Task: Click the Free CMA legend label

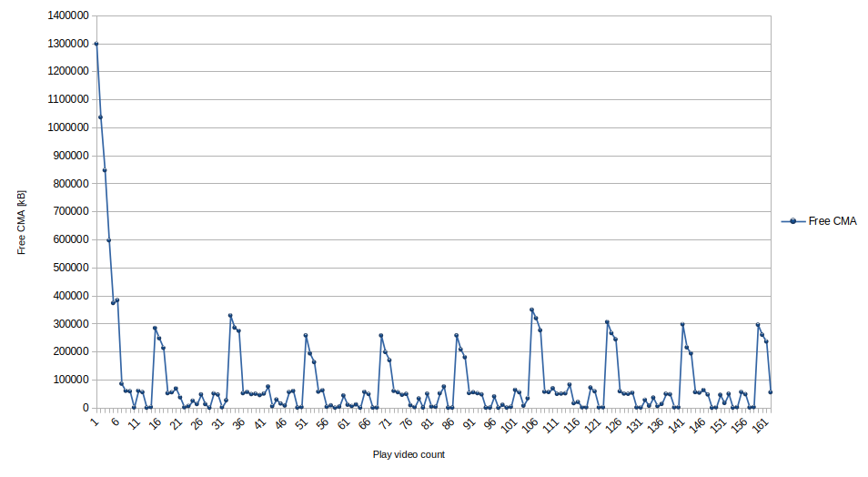Action: (833, 221)
